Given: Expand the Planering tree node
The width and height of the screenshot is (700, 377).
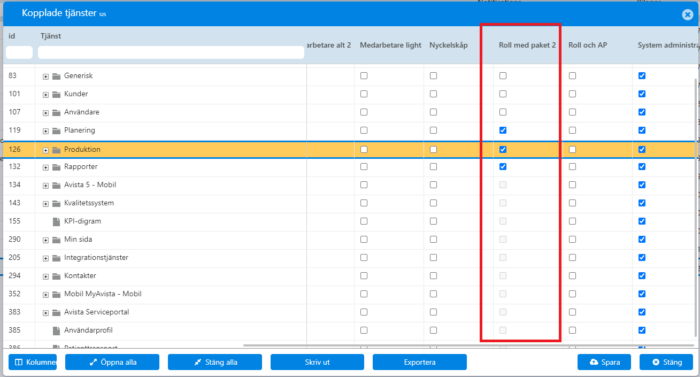Looking at the screenshot, I should pos(46,131).
